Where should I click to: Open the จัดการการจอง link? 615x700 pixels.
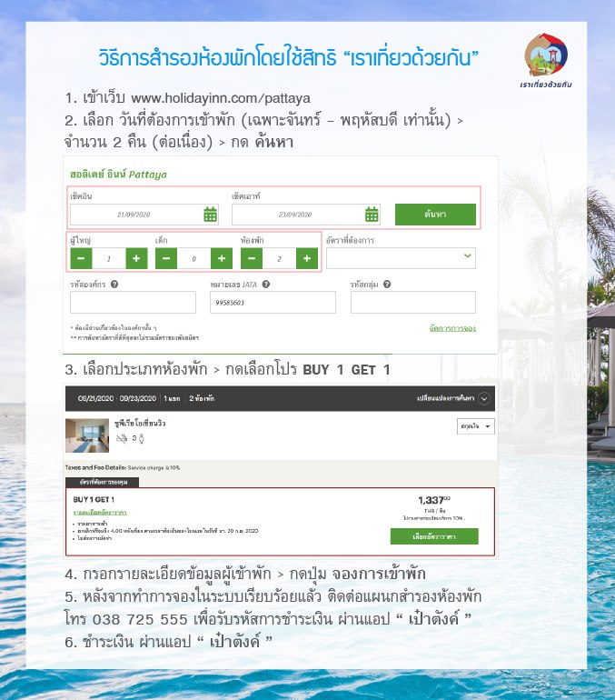pos(452,328)
